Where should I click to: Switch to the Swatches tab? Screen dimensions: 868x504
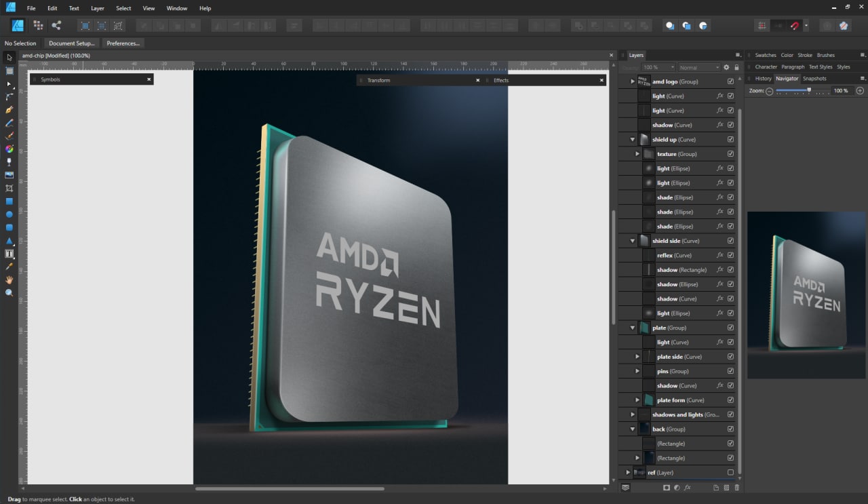click(766, 55)
